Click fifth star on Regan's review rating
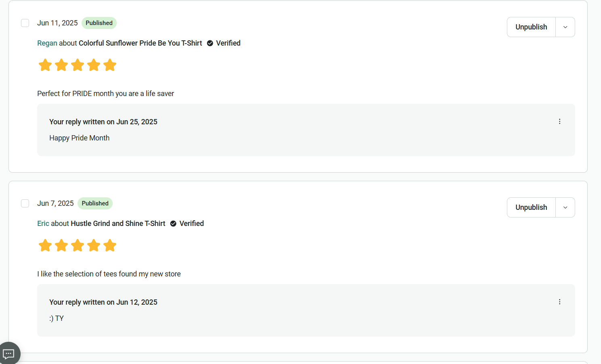The height and width of the screenshot is (364, 601). click(x=110, y=65)
